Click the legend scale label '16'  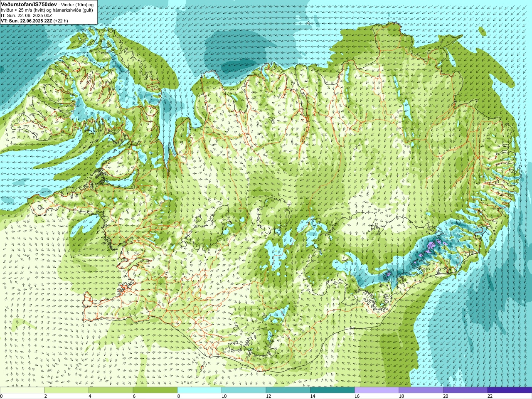(357, 396)
